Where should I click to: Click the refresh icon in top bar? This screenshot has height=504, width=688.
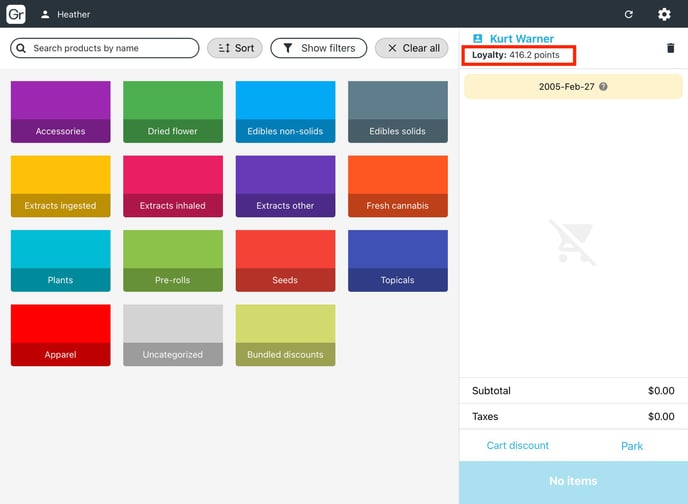628,14
